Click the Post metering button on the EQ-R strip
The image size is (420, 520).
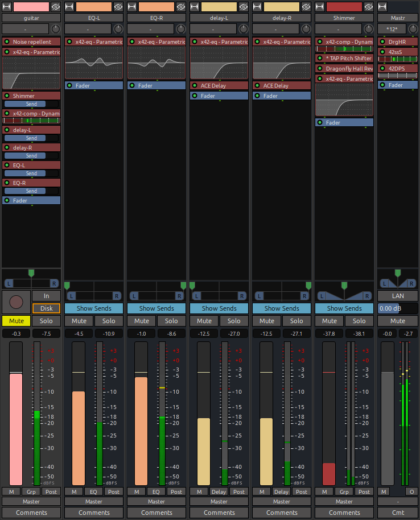coord(176,492)
